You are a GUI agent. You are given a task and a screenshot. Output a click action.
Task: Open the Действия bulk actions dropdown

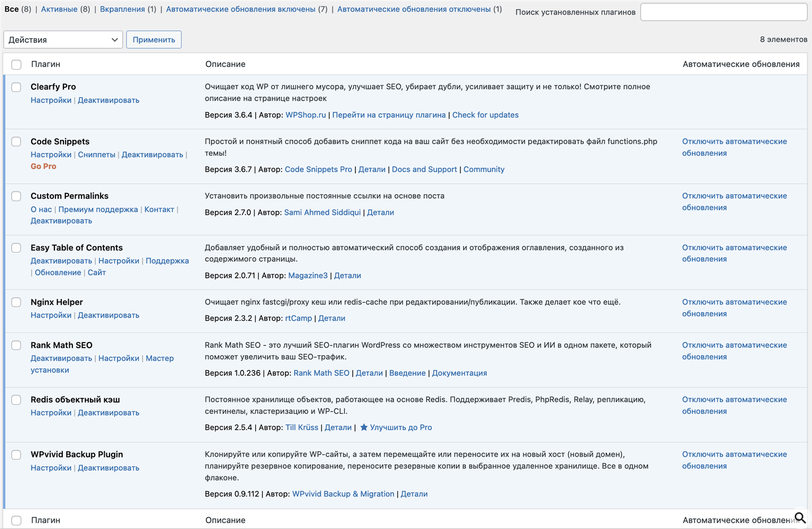pos(63,40)
